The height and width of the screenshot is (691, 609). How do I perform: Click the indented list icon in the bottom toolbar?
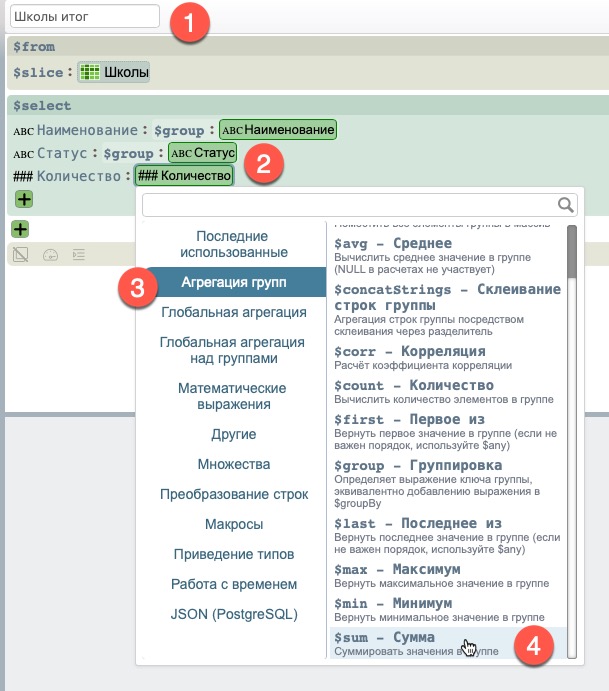pos(78,255)
